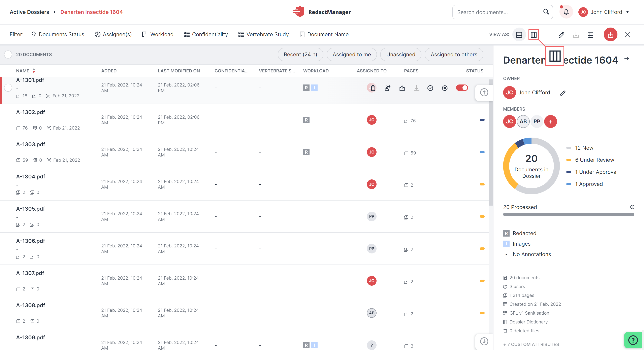Sort by ADDED column header
Screen dimensions: 644x350
pos(109,71)
